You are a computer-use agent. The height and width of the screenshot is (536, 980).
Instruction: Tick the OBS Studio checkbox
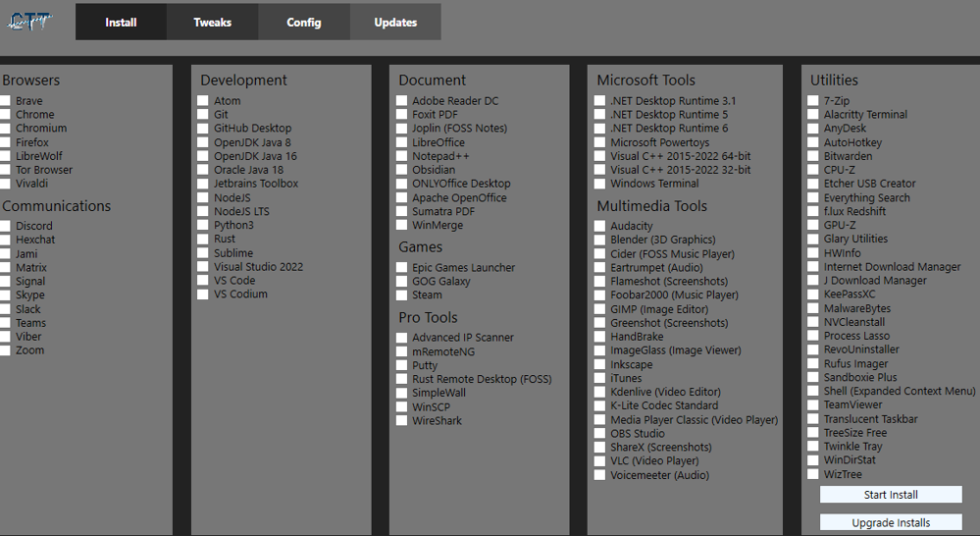pyautogui.click(x=600, y=434)
